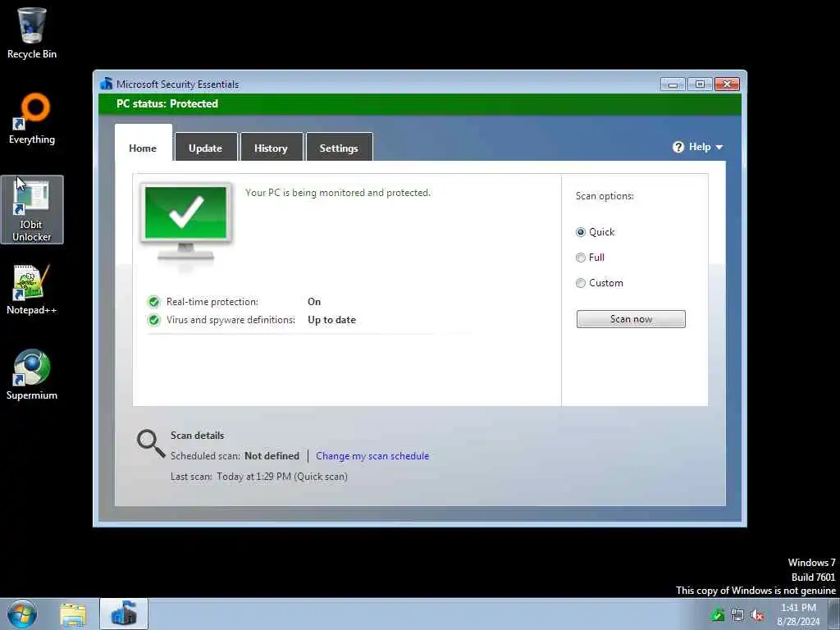Viewport: 840px width, 630px height.
Task: Click 'Your PC is being monitored' text
Action: [x=338, y=193]
